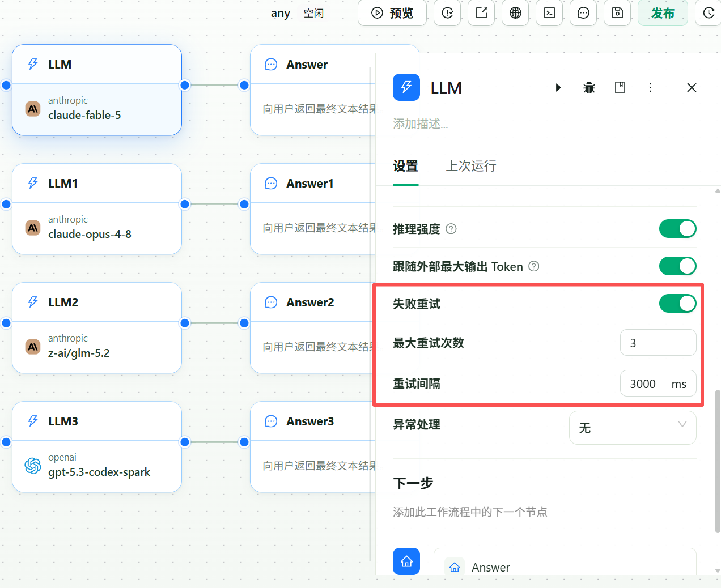Click the 最大重试次数 input field
The image size is (721, 588).
[658, 343]
